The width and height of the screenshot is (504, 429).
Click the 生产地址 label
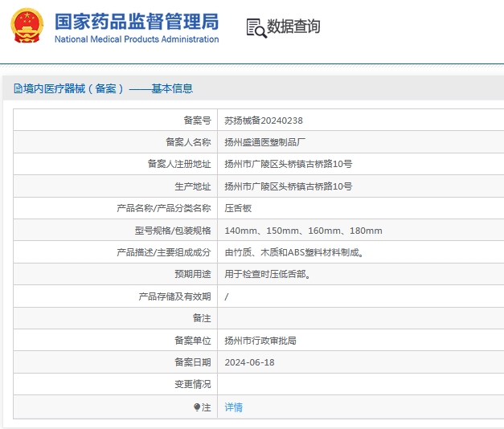[x=193, y=186]
